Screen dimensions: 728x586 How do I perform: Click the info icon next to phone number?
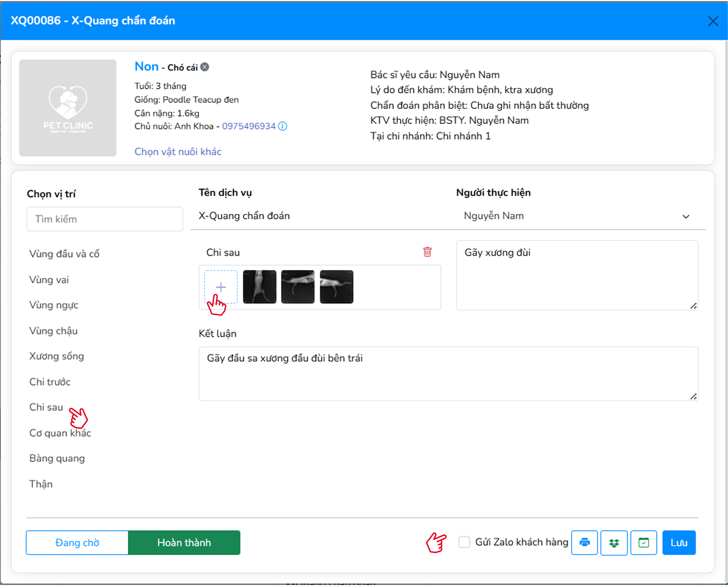pyautogui.click(x=283, y=126)
